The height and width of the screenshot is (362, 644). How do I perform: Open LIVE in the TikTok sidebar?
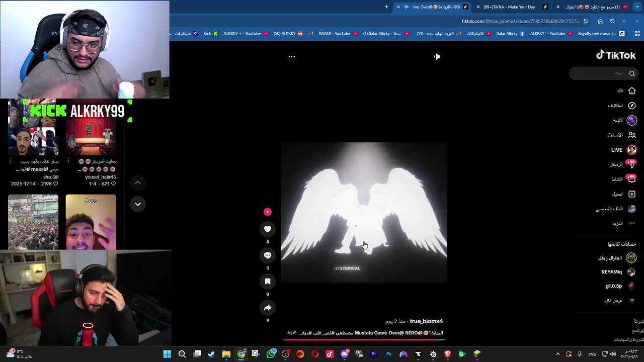pyautogui.click(x=623, y=150)
